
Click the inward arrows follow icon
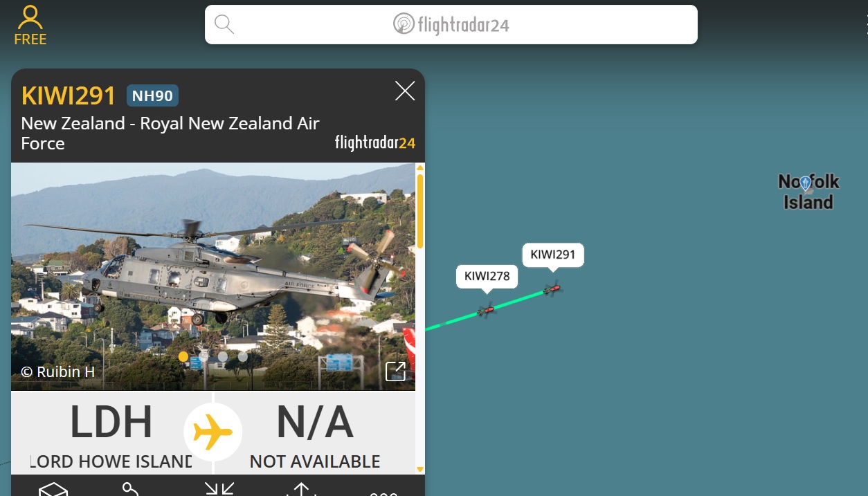pyautogui.click(x=219, y=489)
